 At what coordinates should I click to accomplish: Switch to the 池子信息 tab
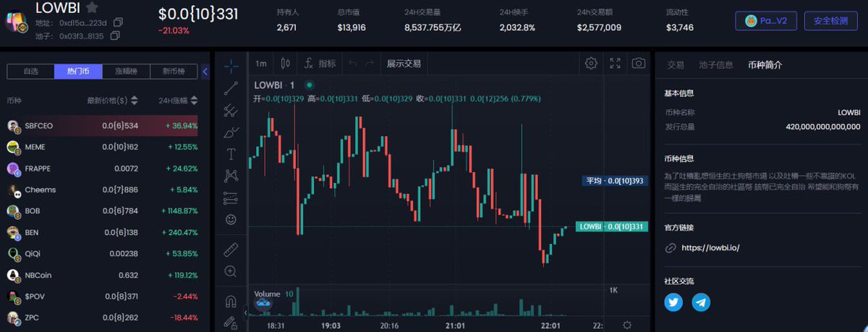[716, 64]
